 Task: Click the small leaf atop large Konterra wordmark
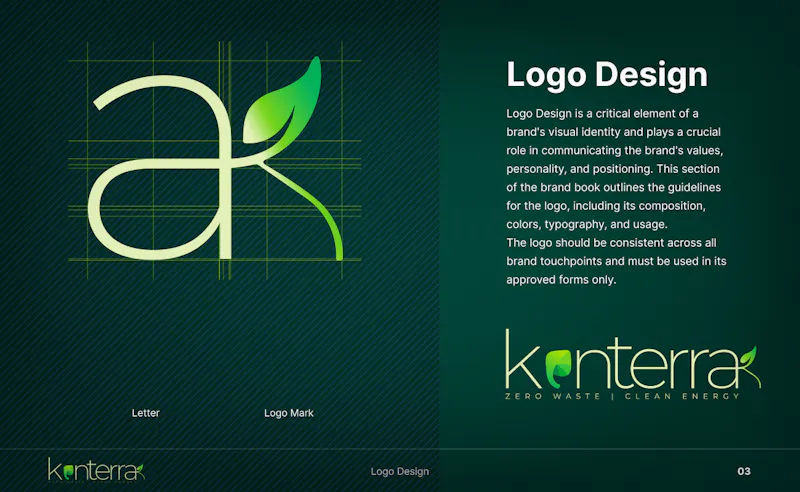[x=748, y=357]
